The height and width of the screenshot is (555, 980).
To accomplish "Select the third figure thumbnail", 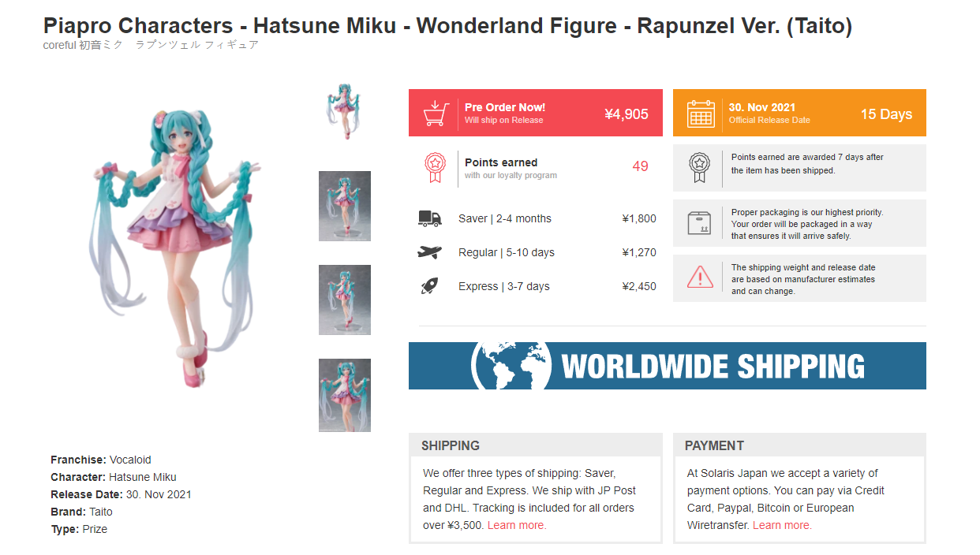I will click(345, 300).
